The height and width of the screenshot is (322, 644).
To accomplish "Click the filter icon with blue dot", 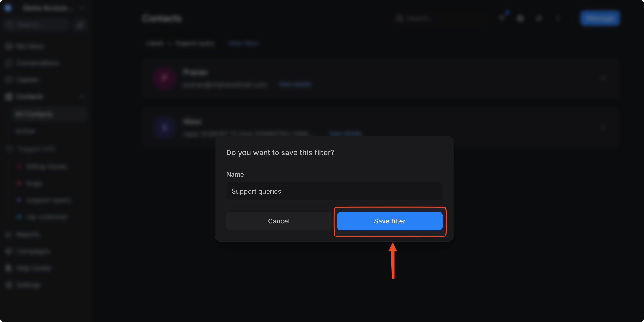I will [x=502, y=18].
